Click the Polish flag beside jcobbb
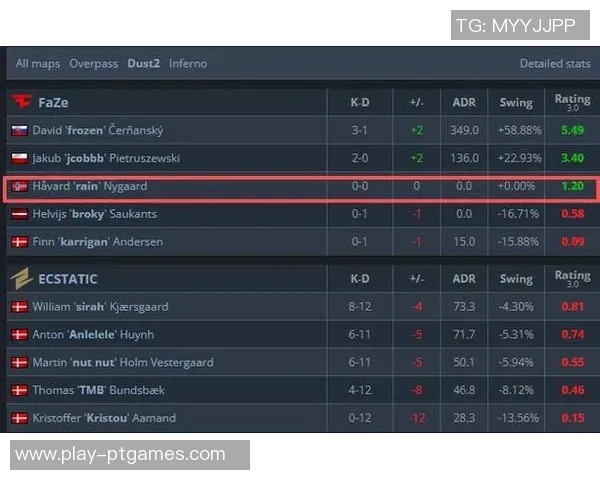 [19, 158]
